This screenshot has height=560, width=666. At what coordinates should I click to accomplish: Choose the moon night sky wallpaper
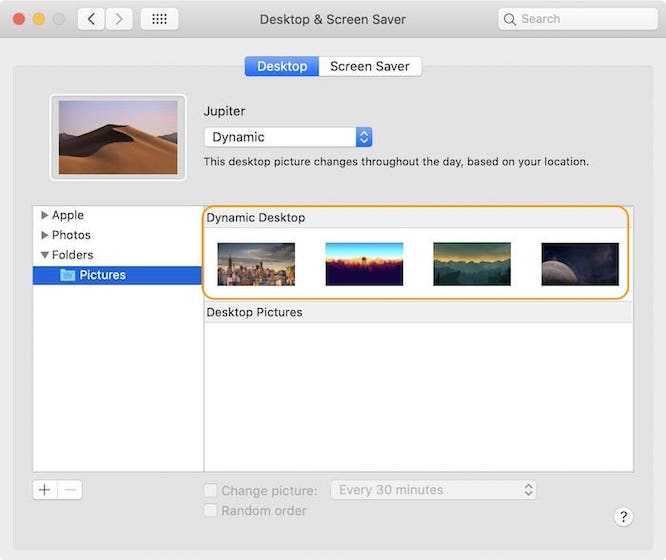coord(580,264)
